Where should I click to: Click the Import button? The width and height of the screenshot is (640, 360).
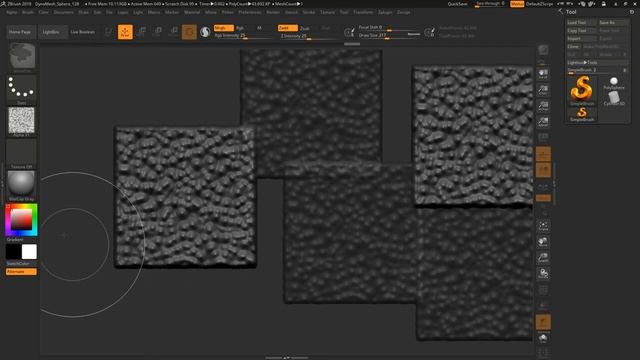pyautogui.click(x=582, y=38)
